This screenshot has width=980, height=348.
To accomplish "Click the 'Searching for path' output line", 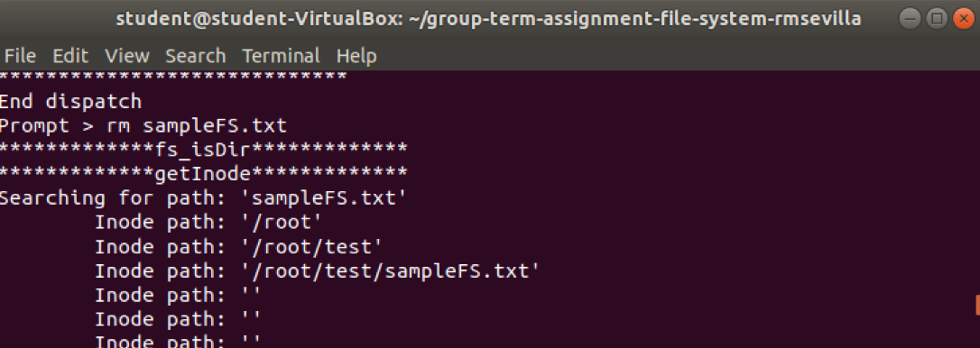I will click(x=204, y=198).
